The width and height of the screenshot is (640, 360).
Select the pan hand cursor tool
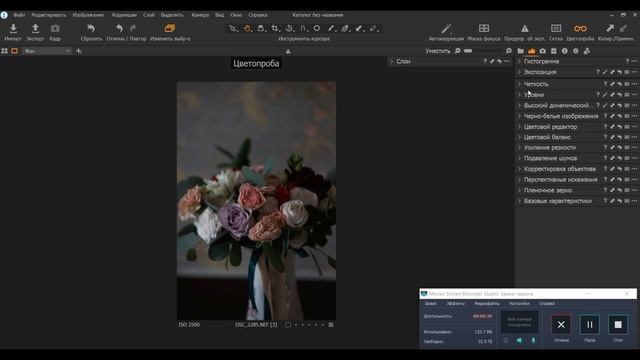pos(247,29)
